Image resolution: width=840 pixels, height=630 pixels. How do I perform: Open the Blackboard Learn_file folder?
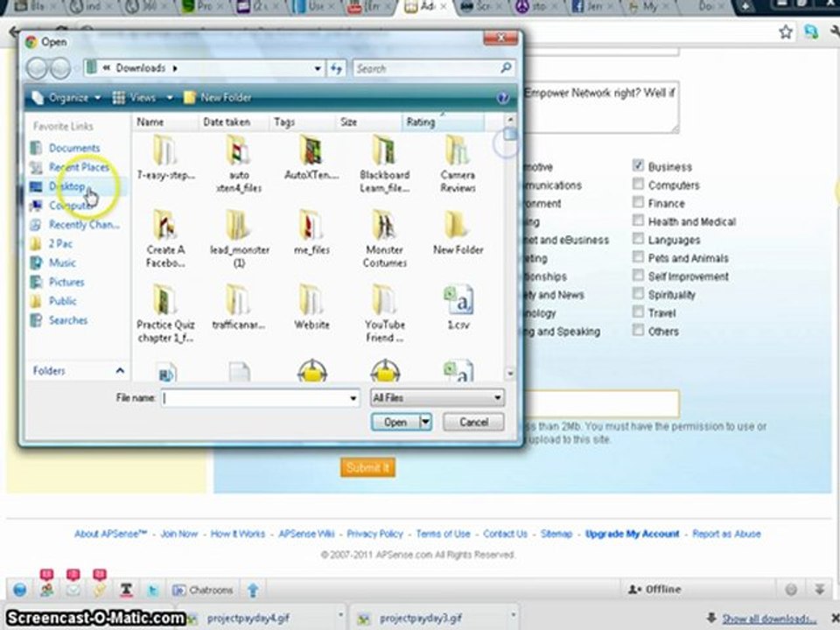coord(384,164)
